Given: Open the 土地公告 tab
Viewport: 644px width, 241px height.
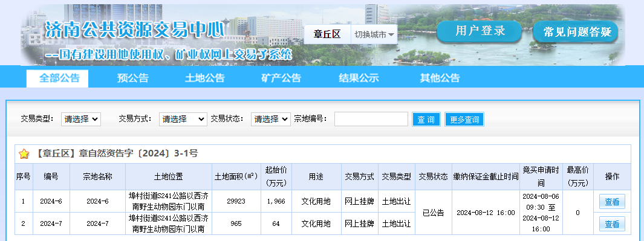Looking at the screenshot, I should click(x=204, y=78).
